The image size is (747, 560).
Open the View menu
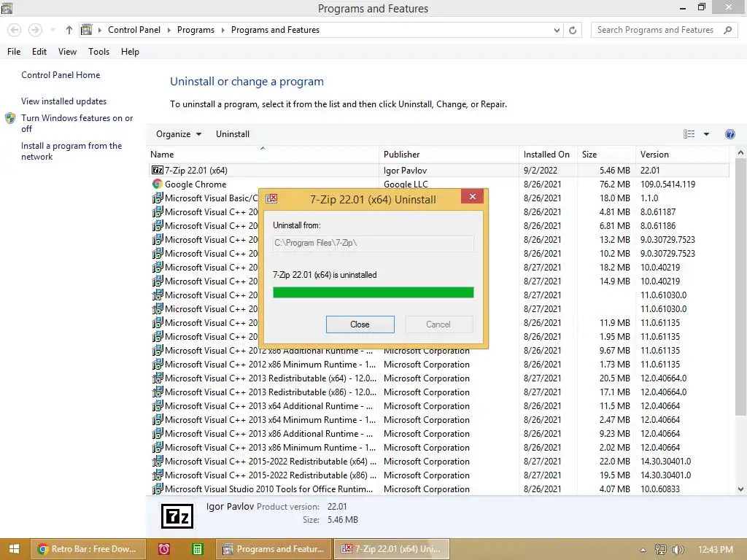point(67,52)
